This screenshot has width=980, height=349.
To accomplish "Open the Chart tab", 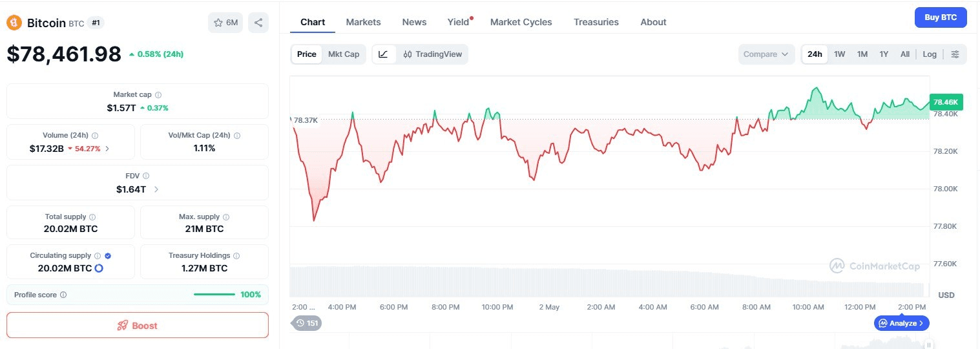I will (313, 22).
